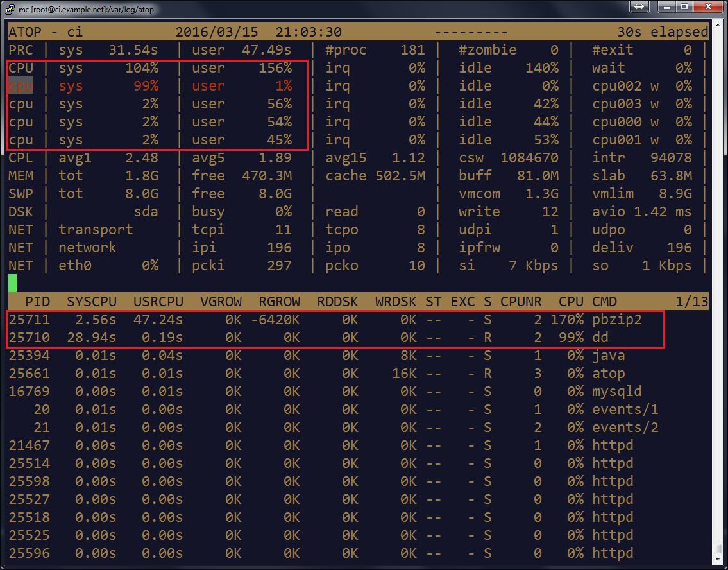Click the vmcom value '1.3G'
Screen dimensions: 728x570
tap(542, 194)
